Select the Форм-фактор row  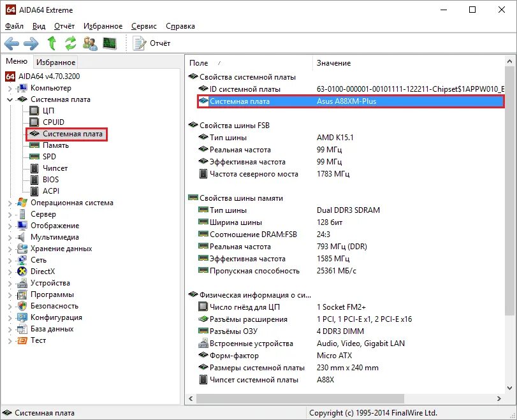pyautogui.click(x=351, y=356)
